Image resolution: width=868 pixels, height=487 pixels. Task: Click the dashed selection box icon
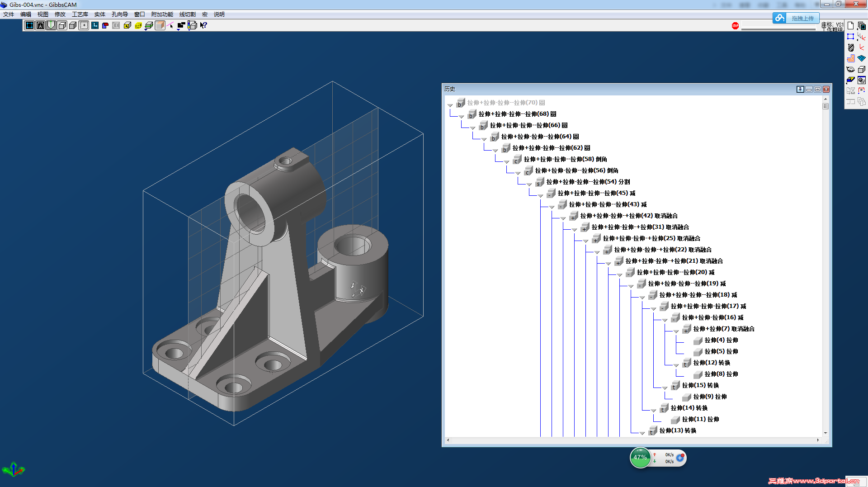tap(84, 25)
